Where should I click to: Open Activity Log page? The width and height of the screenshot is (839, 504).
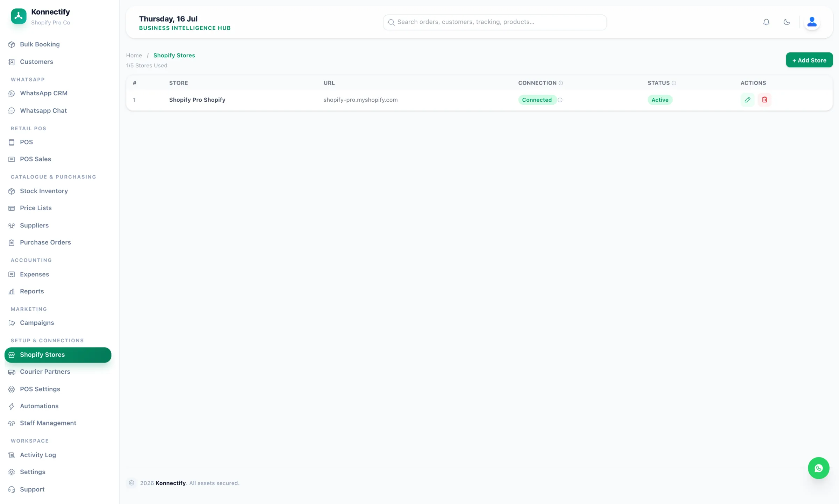tap(58, 455)
